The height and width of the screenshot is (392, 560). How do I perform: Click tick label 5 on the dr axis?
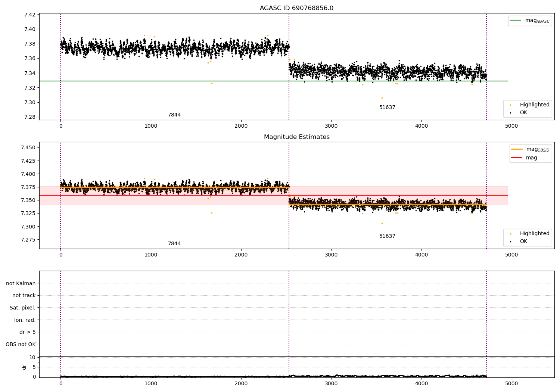[x=34, y=367]
